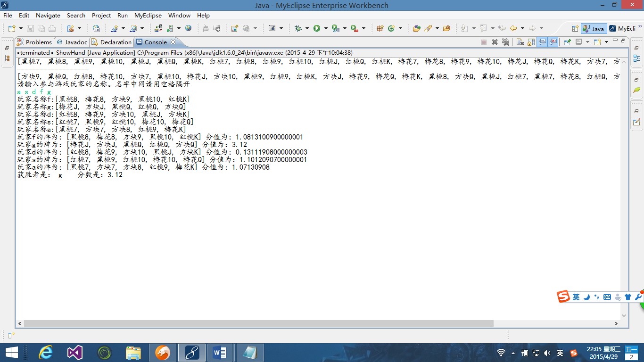Open the MyEclipse menu

[x=149, y=16]
